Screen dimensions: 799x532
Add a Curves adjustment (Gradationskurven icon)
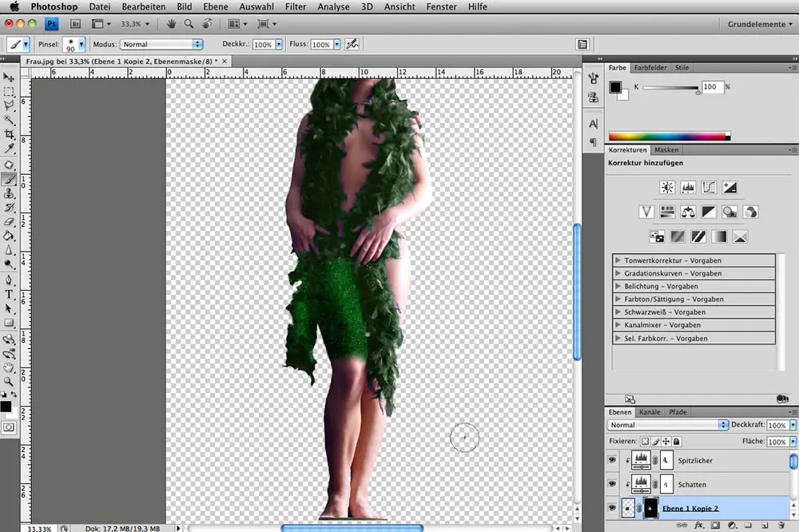tap(709, 188)
